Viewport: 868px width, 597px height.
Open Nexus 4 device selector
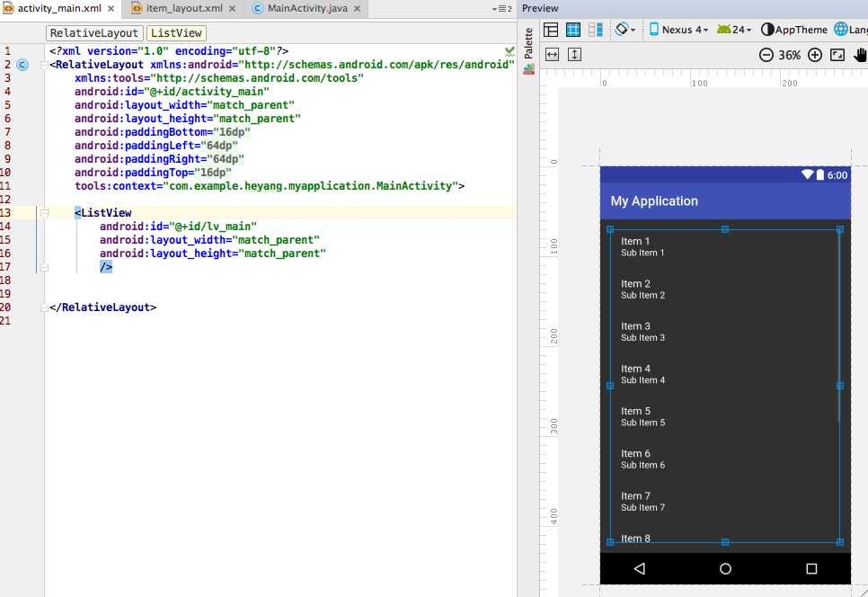click(x=678, y=30)
